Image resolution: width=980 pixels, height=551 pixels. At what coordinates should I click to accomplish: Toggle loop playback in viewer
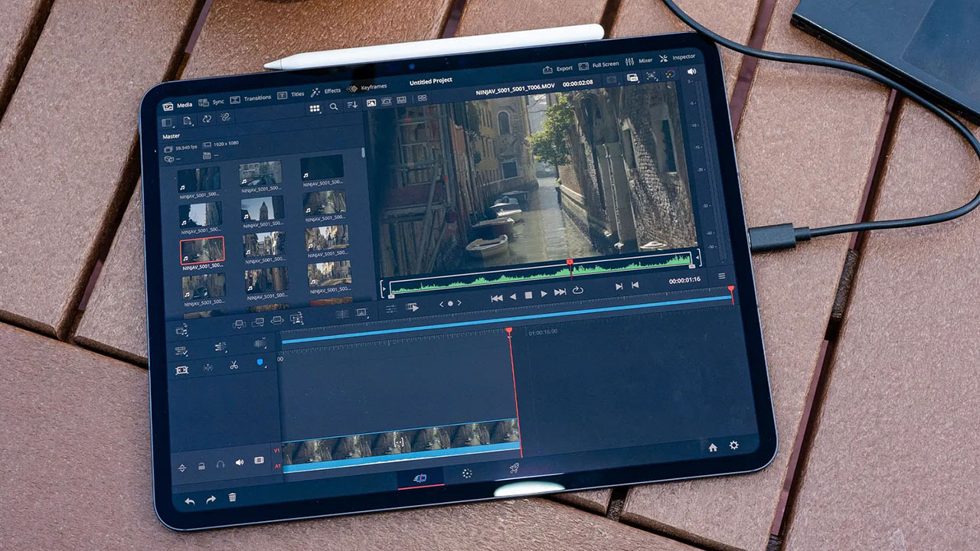tap(577, 291)
